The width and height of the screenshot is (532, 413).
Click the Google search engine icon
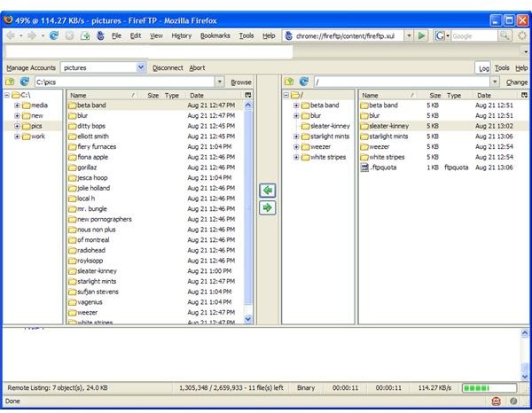(x=440, y=35)
